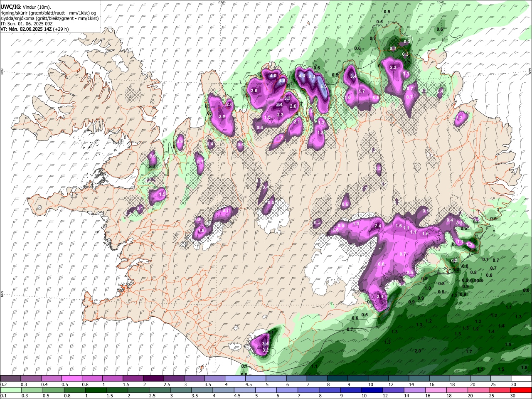This screenshot has height=399, width=532.
Task: Select the darkest purple swatch labeled 2, top row
Action: [153, 378]
